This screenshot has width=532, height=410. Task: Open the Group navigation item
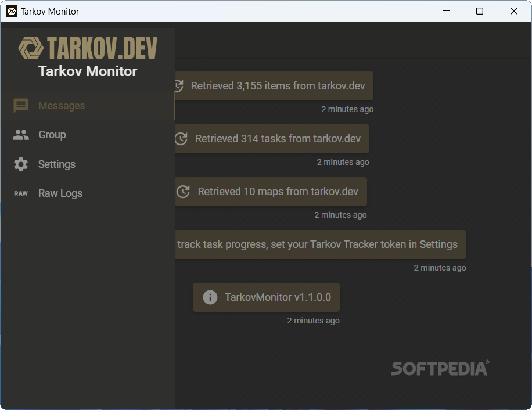click(88, 135)
